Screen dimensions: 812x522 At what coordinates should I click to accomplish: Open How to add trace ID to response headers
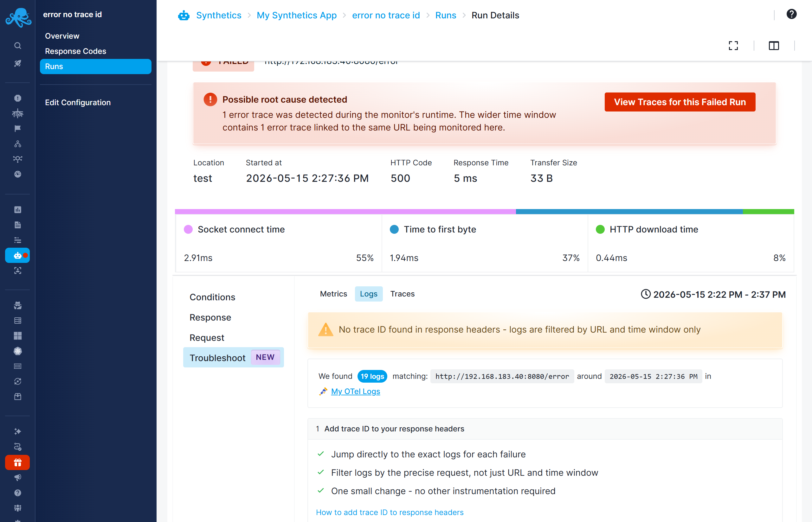pyautogui.click(x=390, y=512)
